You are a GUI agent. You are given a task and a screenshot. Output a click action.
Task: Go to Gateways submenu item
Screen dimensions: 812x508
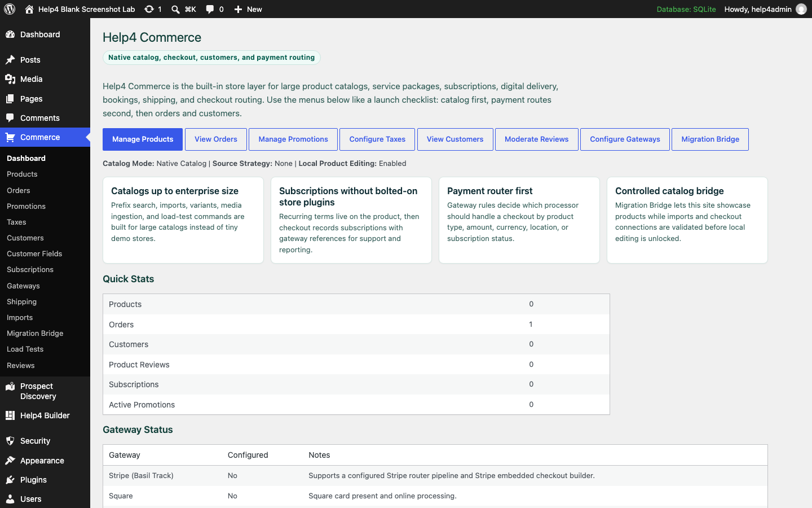click(x=23, y=286)
